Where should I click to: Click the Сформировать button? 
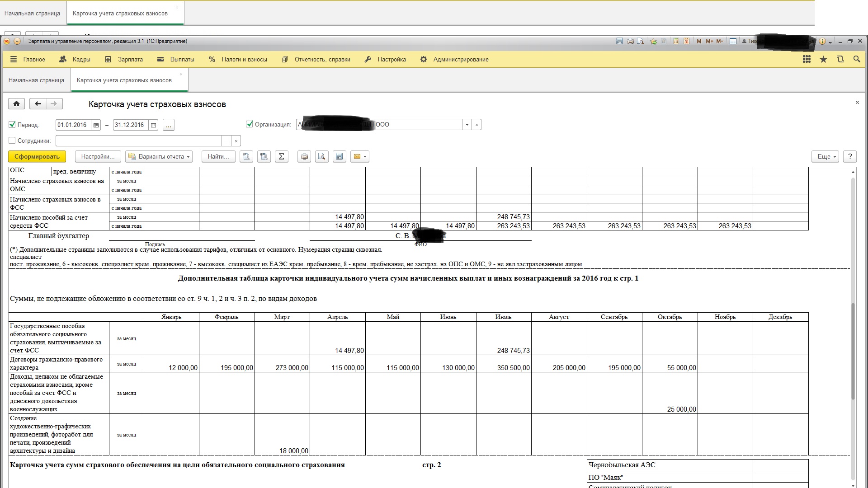click(37, 156)
